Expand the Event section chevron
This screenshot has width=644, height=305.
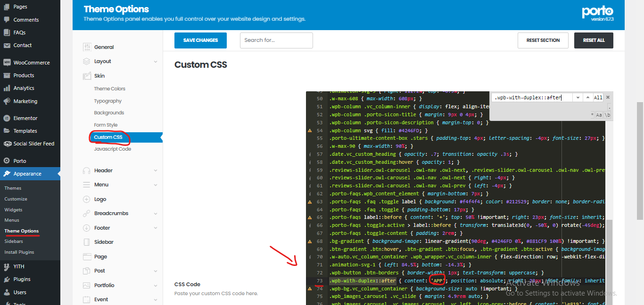(156, 300)
